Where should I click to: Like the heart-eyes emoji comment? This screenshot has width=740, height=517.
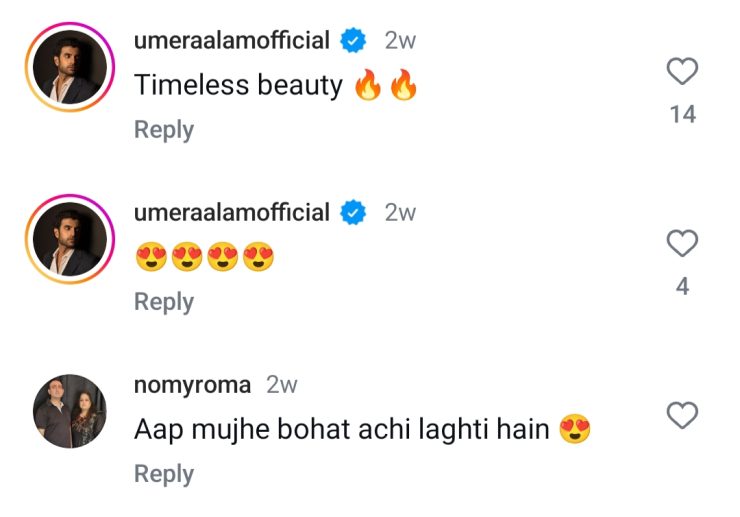(682, 243)
